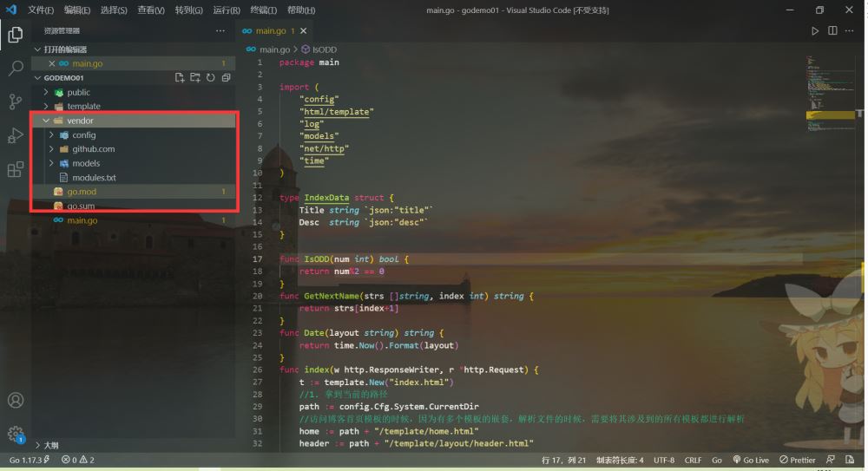The width and height of the screenshot is (868, 471).
Task: Open the Search view in activity bar
Action: tap(16, 68)
